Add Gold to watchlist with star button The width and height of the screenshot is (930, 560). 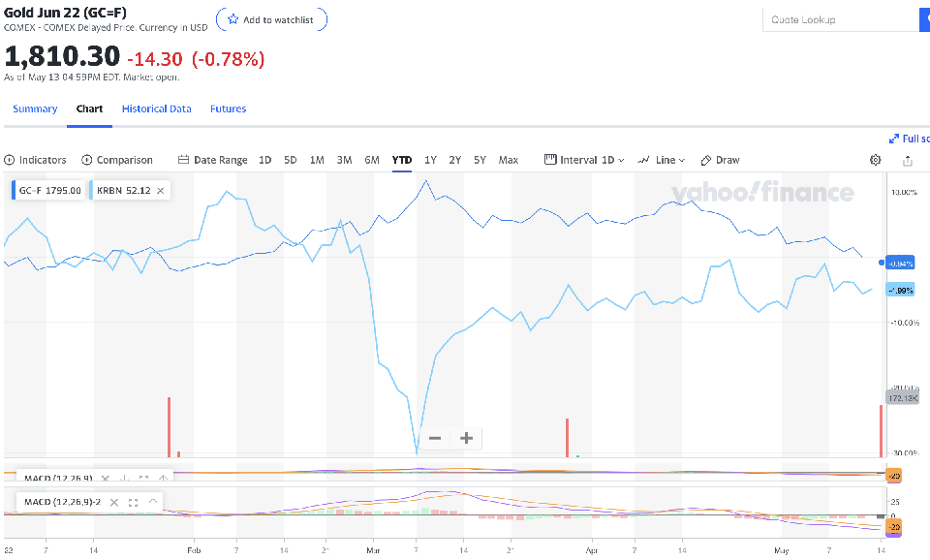point(271,19)
